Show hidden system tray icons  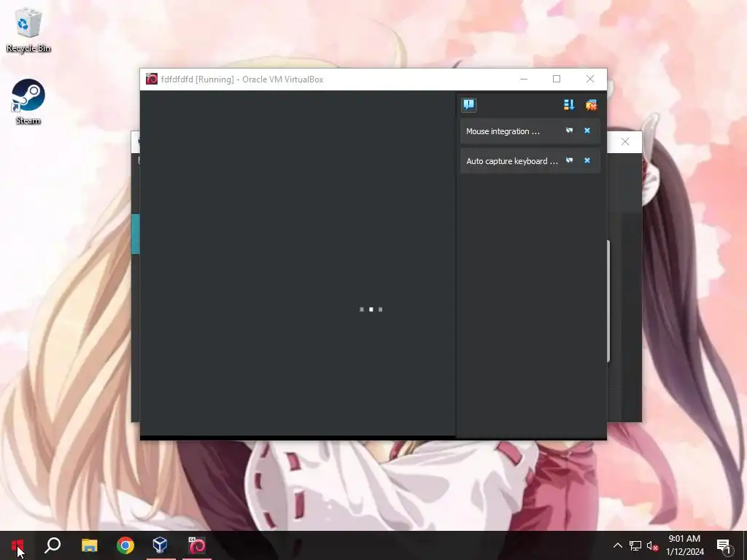(617, 545)
